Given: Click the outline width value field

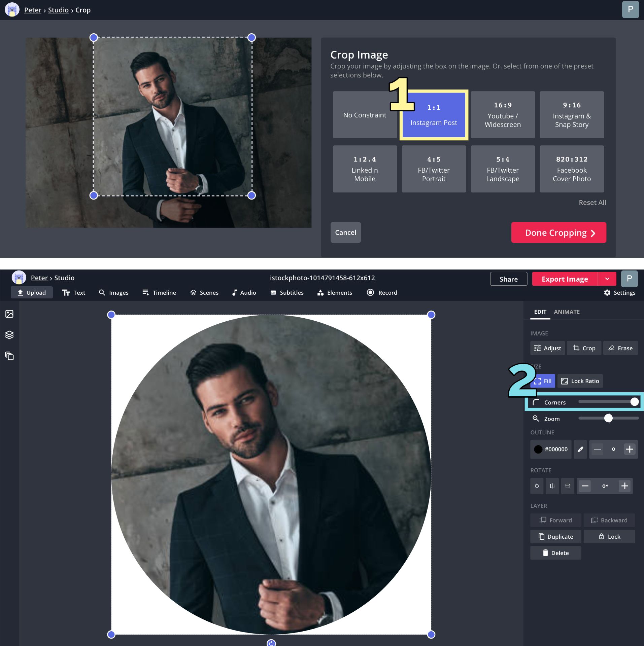Looking at the screenshot, I should tap(613, 449).
